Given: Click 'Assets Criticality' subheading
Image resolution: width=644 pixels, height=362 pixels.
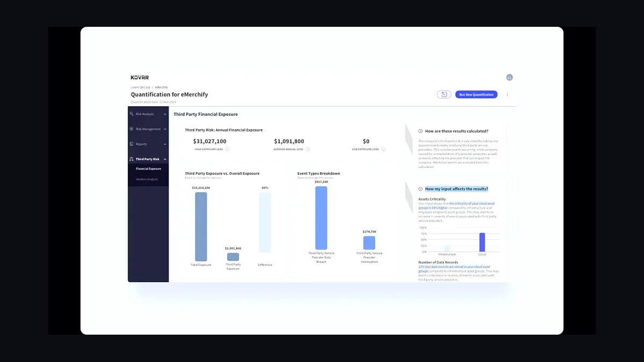Looking at the screenshot, I should pos(432,199).
